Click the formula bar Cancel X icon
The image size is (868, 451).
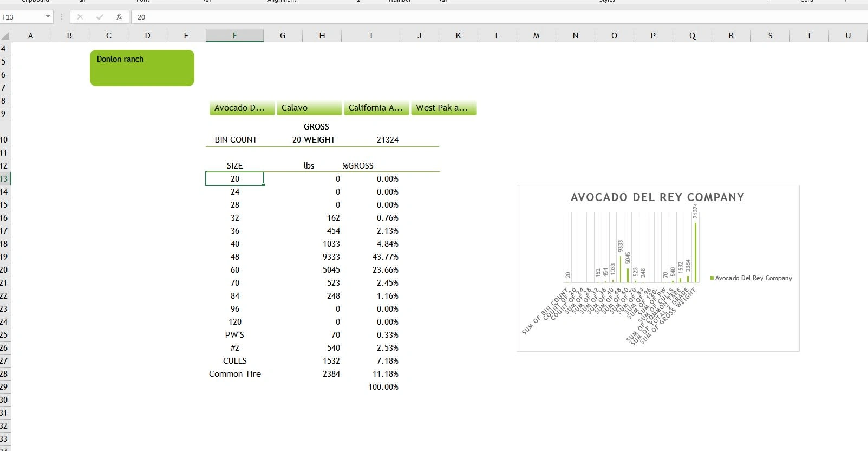(x=80, y=17)
